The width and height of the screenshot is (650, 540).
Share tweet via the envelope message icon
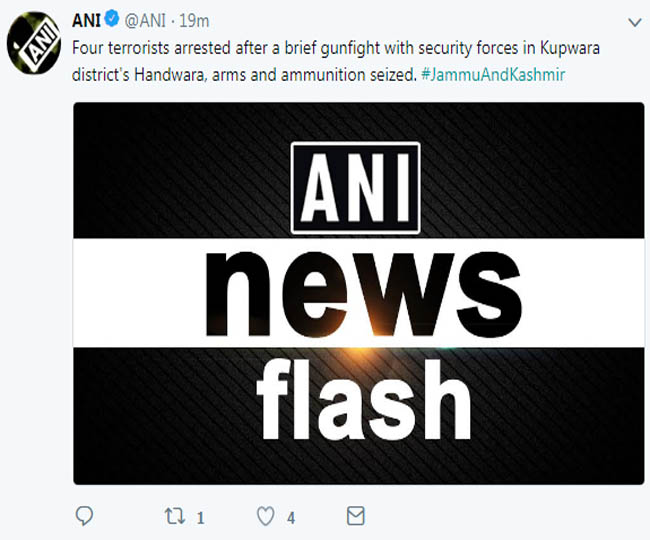pos(356,516)
